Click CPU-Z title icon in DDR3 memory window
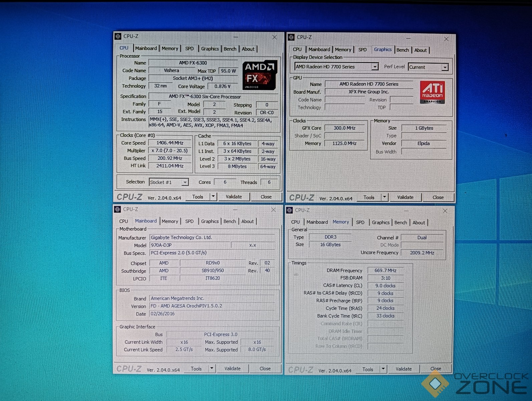Image resolution: width=532 pixels, height=401 pixels. 289,210
